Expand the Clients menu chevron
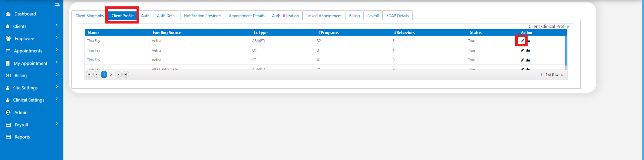 (x=57, y=26)
